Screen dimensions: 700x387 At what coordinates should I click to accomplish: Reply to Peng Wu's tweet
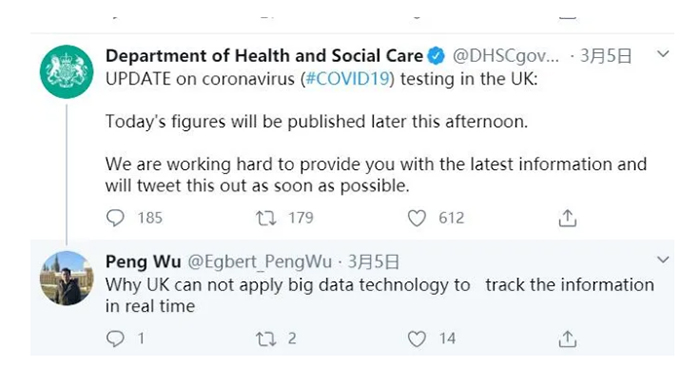coord(115,339)
